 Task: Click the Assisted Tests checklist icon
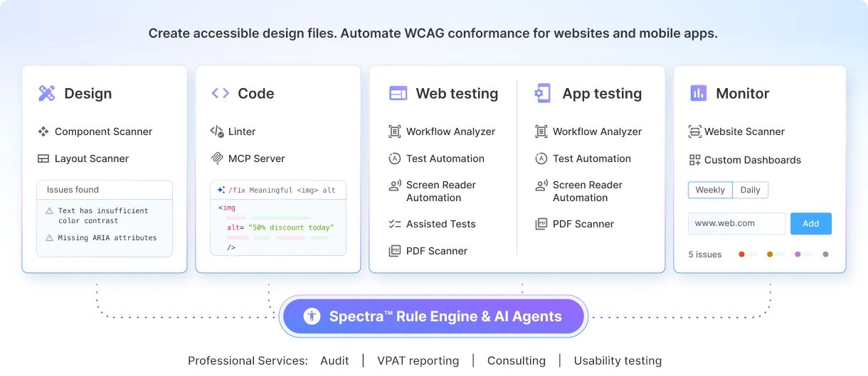(x=395, y=224)
